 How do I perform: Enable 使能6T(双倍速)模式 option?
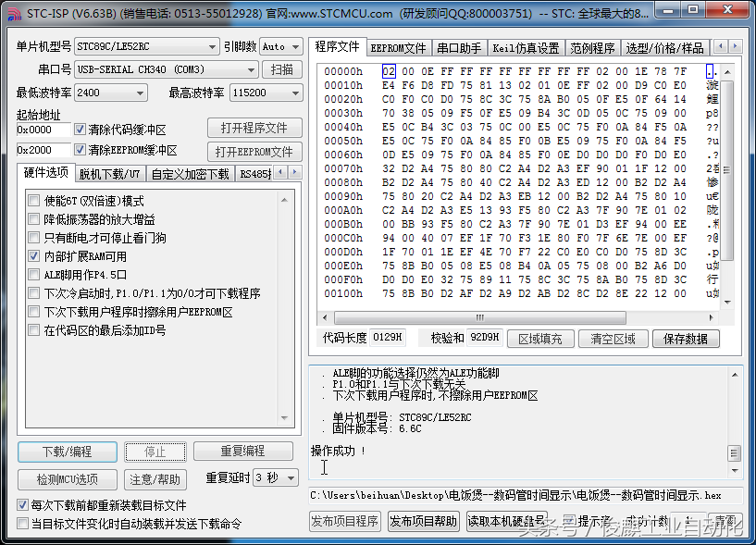coord(33,200)
